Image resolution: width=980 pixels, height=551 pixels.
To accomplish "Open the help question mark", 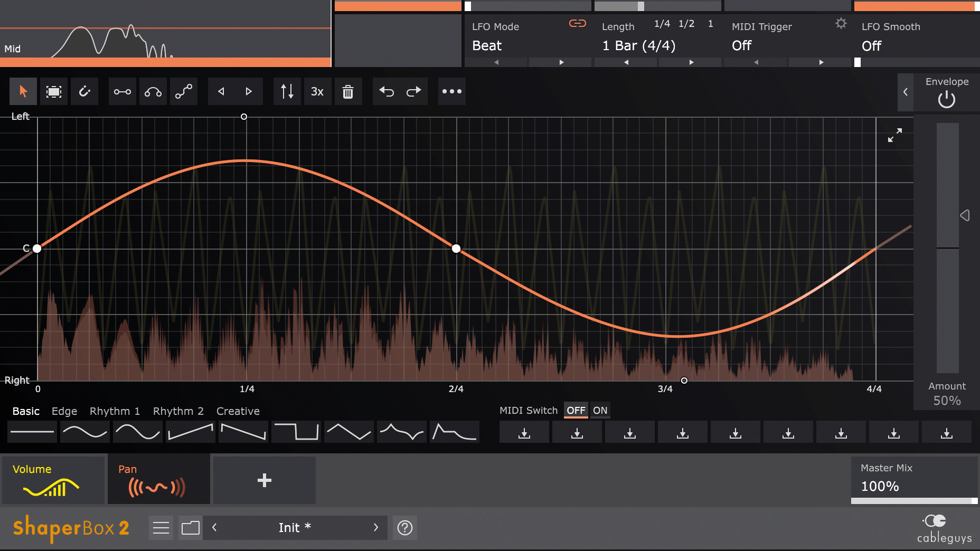I will 405,528.
